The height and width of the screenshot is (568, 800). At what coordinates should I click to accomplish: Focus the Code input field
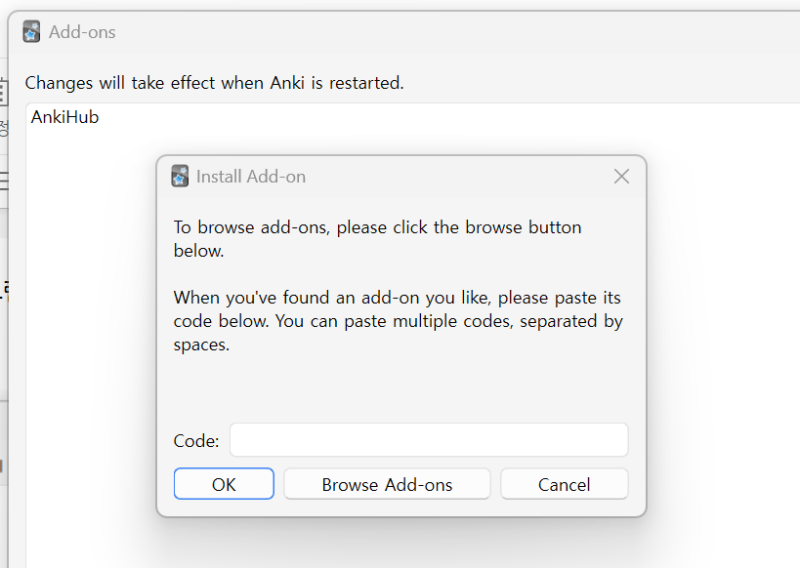428,440
